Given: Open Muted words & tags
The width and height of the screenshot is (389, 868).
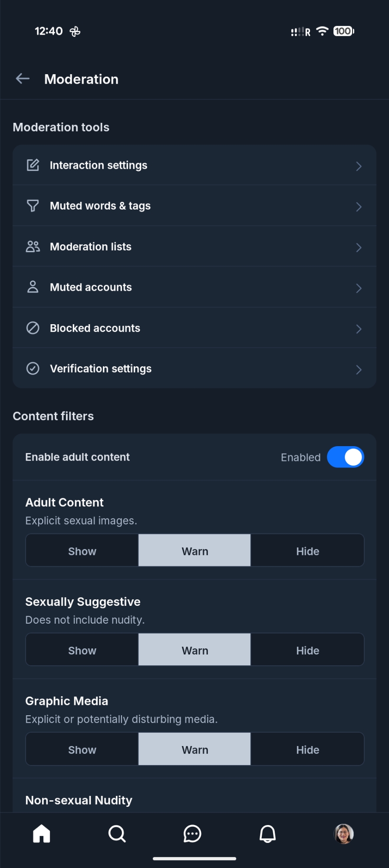Looking at the screenshot, I should pyautogui.click(x=100, y=206).
